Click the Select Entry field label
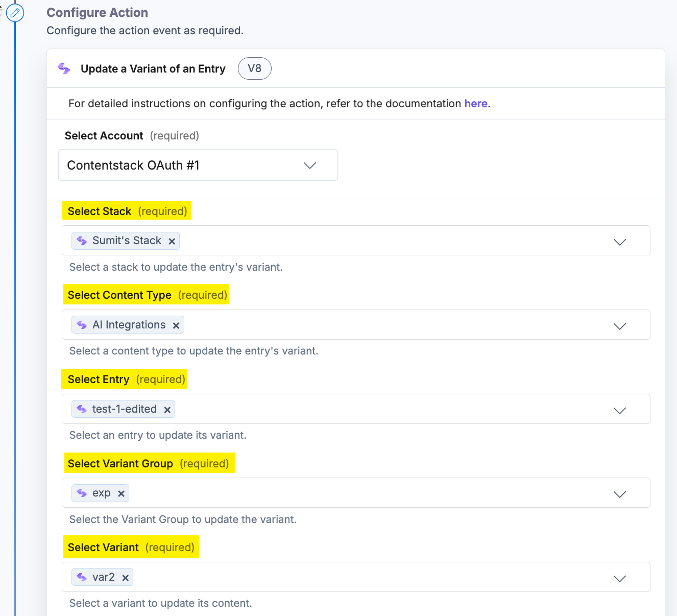Screen dimensions: 677x616 coord(99,380)
